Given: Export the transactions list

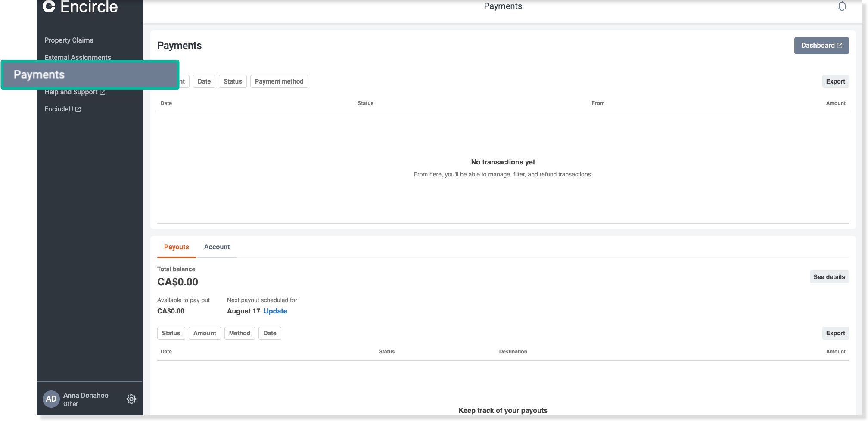Looking at the screenshot, I should pos(835,81).
